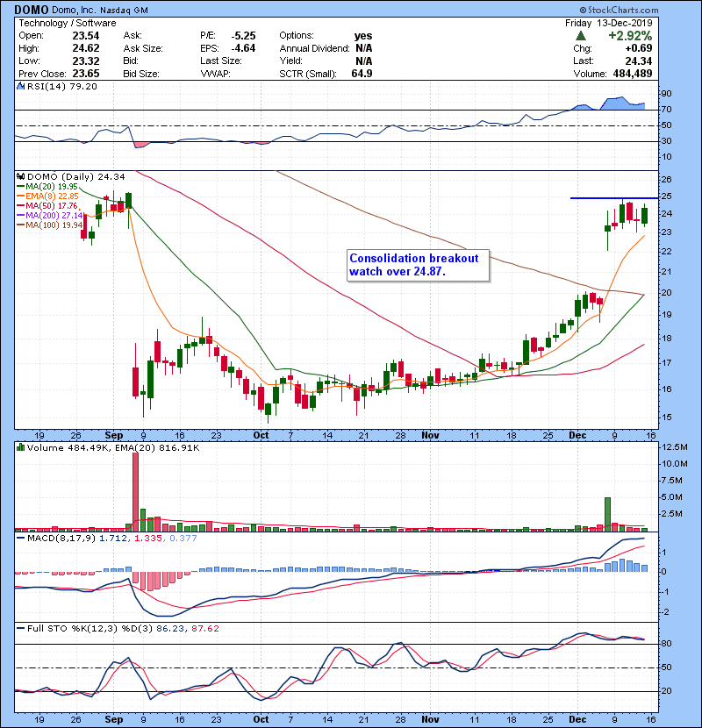Click the Options value yes

pyautogui.click(x=363, y=36)
